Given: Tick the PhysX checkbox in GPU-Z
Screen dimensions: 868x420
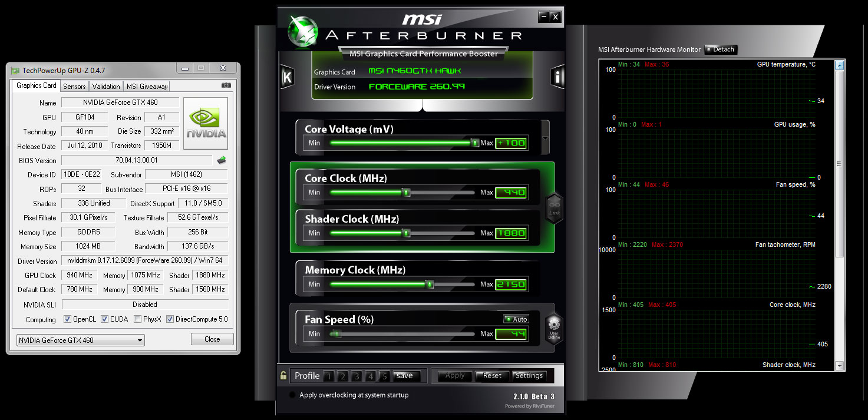Looking at the screenshot, I should [x=137, y=319].
